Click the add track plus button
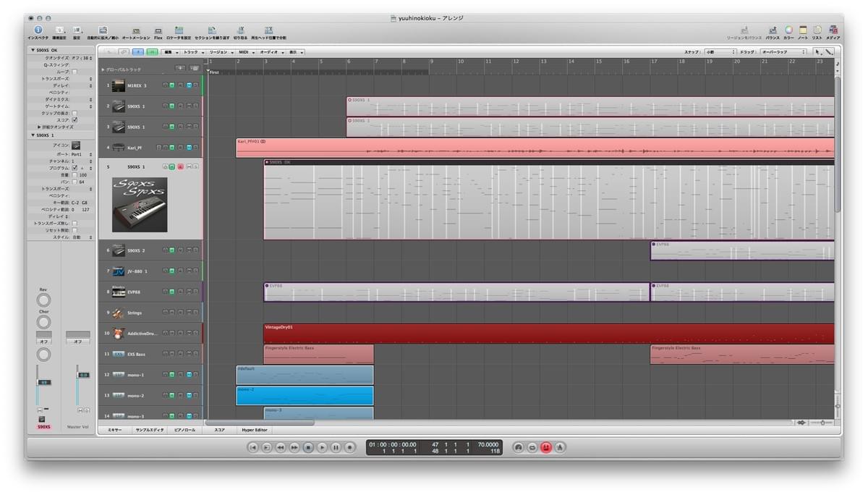The height and width of the screenshot is (495, 868). click(181, 69)
